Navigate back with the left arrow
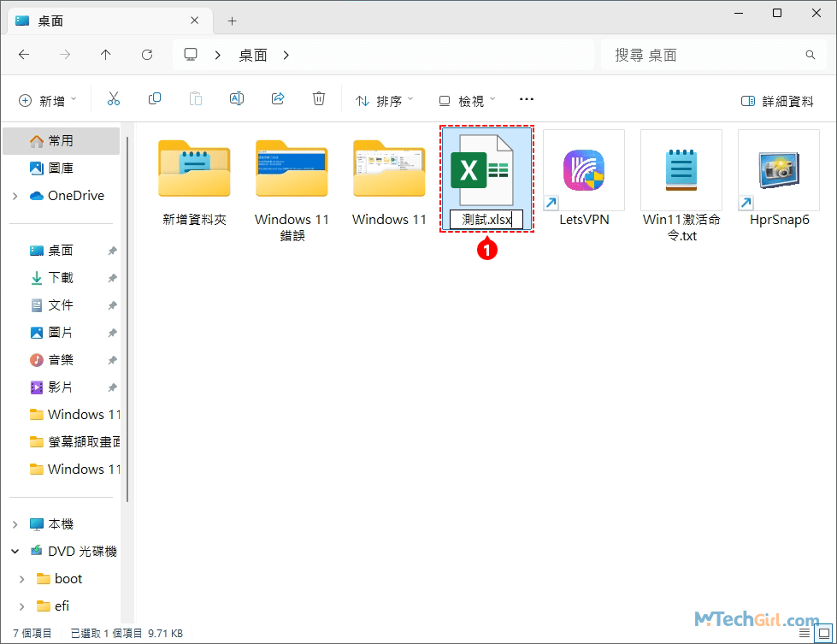The height and width of the screenshot is (644, 837). pos(24,55)
